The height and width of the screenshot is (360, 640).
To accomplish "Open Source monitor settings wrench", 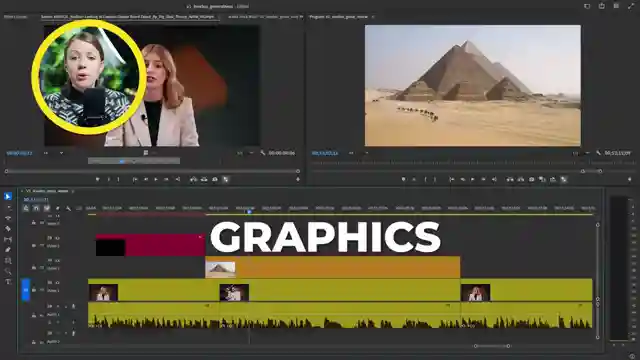I will 262,153.
